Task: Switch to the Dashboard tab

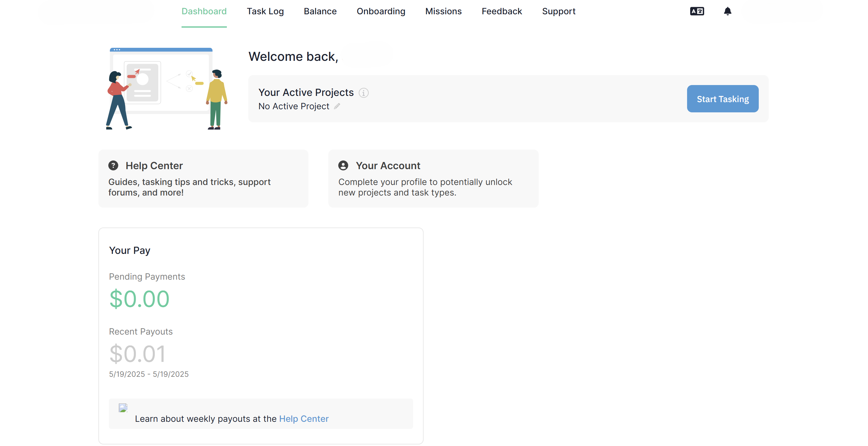Action: tap(204, 11)
